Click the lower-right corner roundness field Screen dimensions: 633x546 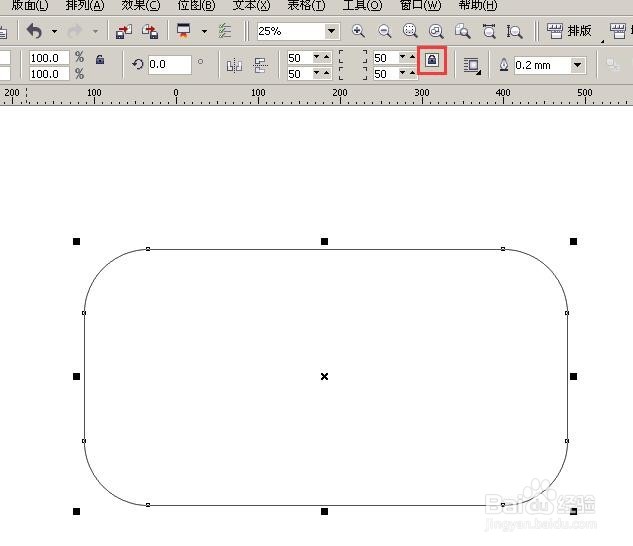(385, 74)
